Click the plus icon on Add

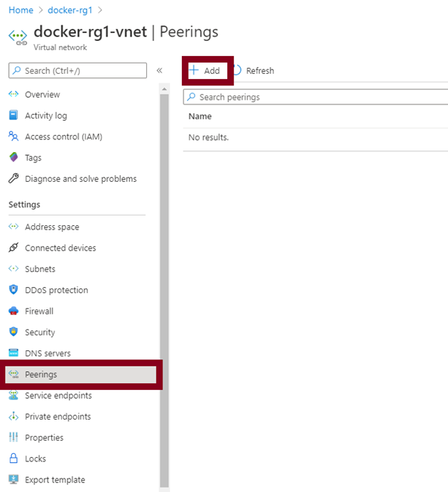[x=194, y=70]
